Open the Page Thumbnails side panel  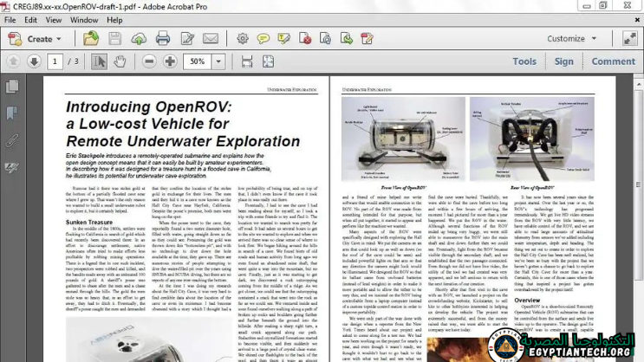[11, 87]
